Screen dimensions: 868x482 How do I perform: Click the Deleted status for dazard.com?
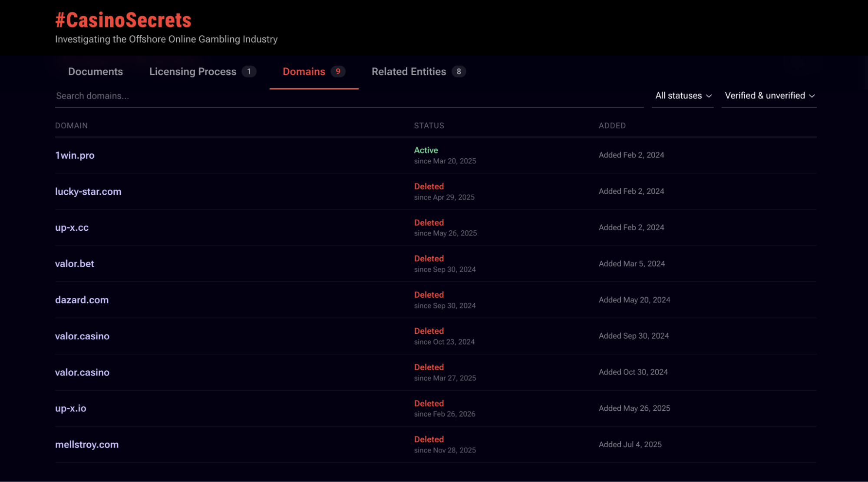pos(429,295)
